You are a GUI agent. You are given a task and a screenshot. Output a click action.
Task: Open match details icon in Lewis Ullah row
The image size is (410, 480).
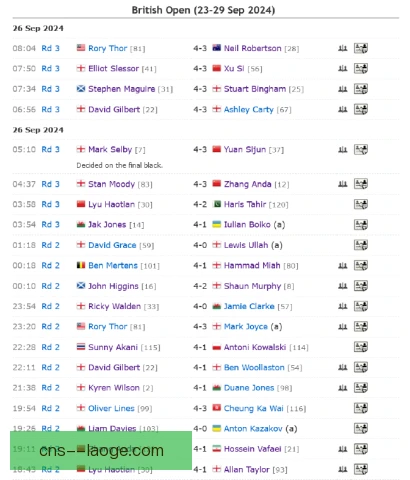click(x=361, y=245)
